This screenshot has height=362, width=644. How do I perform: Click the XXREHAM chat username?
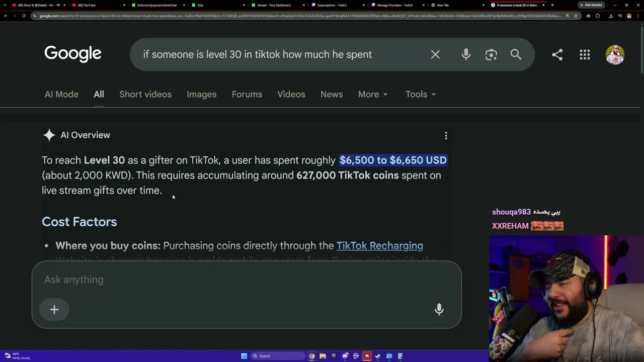pos(510,226)
